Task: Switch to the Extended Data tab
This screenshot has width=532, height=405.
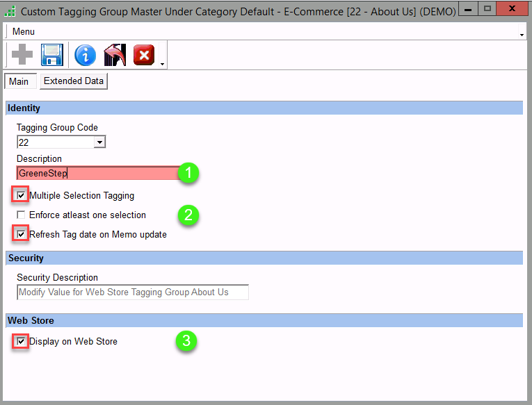Action: pos(74,81)
